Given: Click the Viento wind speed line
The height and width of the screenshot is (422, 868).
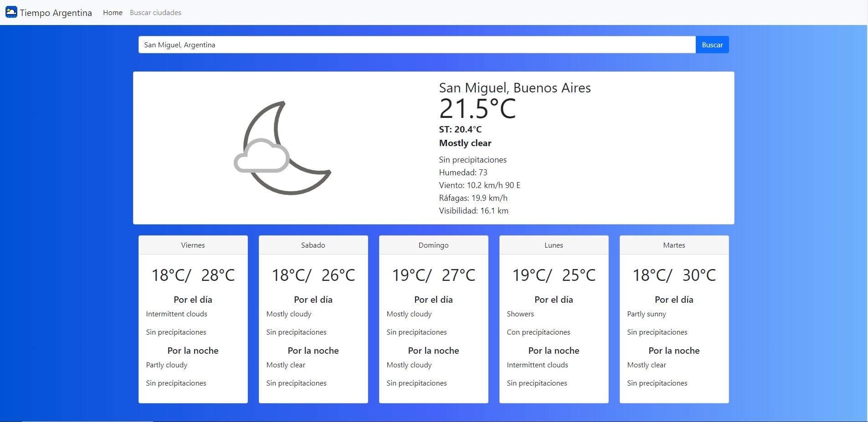Looking at the screenshot, I should point(479,185).
